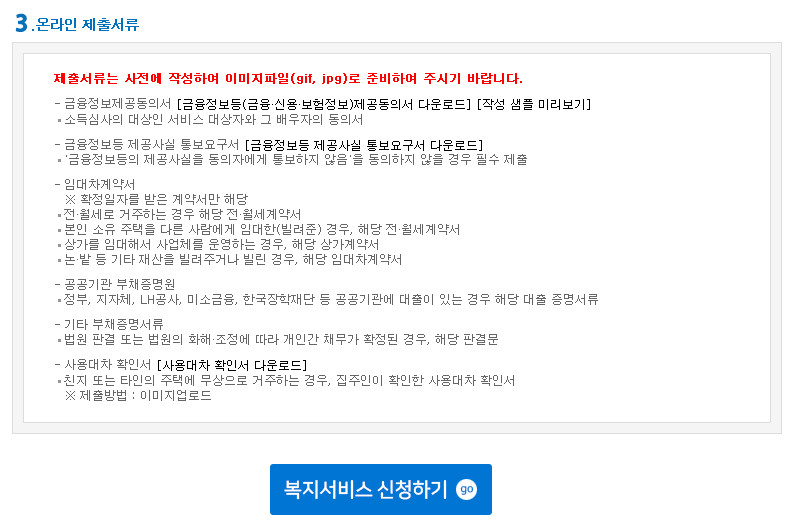Image resolution: width=797 pixels, height=520 pixels.
Task: Click the line about 법원 판결 또는 화해·조정
Action: [x=279, y=340]
